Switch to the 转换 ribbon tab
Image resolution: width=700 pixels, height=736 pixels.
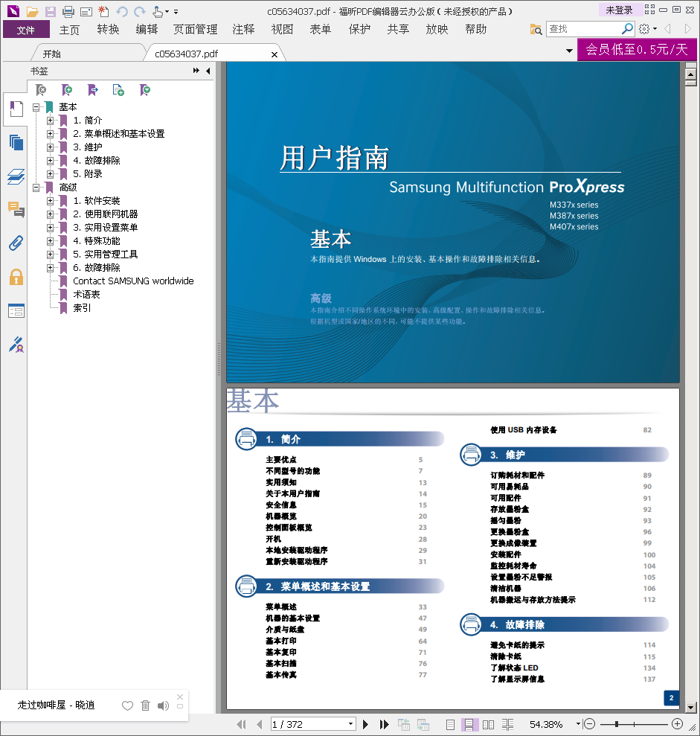point(109,30)
